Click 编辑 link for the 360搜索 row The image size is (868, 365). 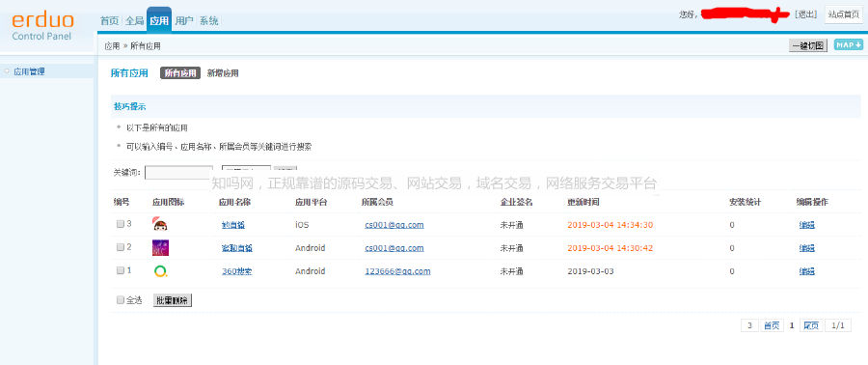[806, 271]
